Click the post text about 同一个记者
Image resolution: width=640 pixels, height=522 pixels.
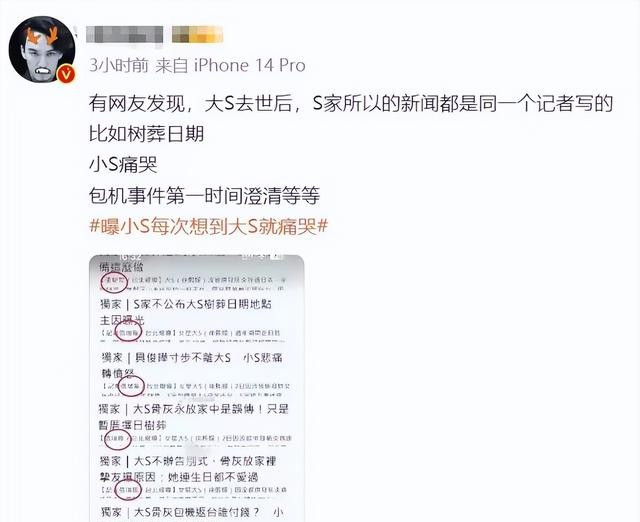351,104
